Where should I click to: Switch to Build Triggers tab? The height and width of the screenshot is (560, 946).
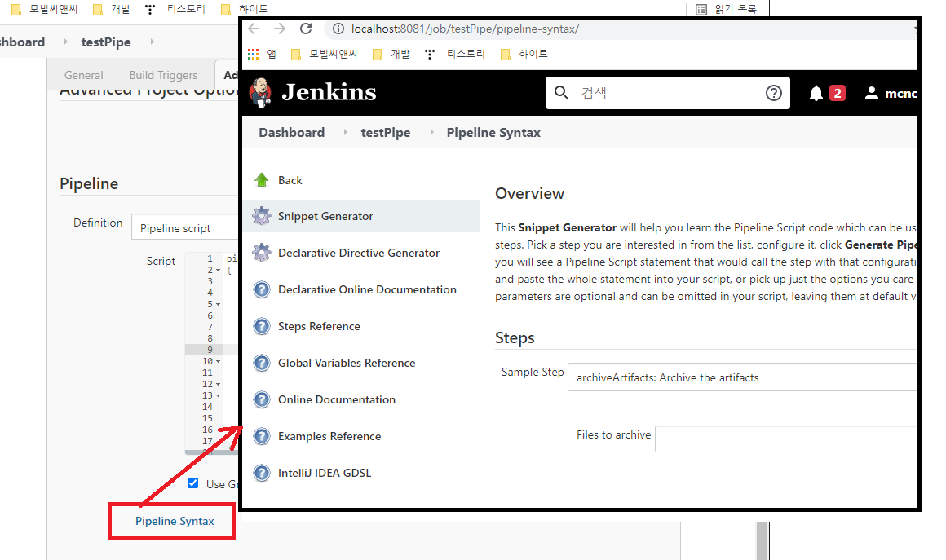coord(163,75)
